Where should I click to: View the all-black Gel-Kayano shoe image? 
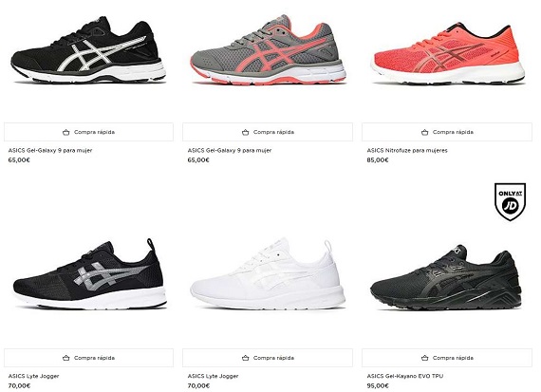click(x=446, y=277)
